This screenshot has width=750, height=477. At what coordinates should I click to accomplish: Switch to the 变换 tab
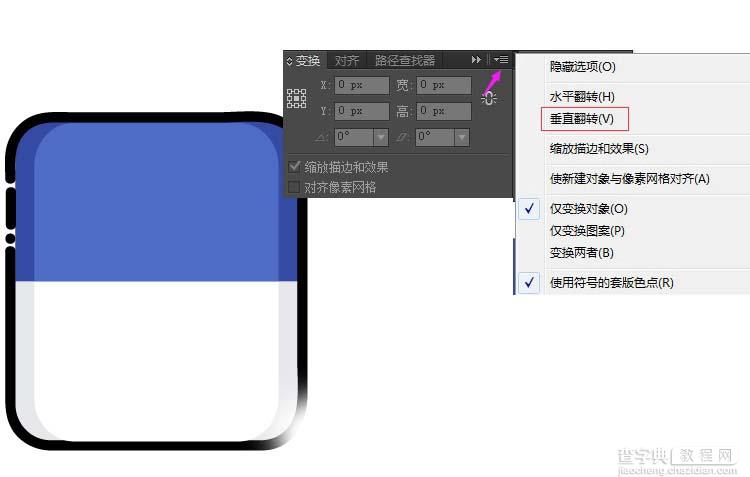coord(308,61)
